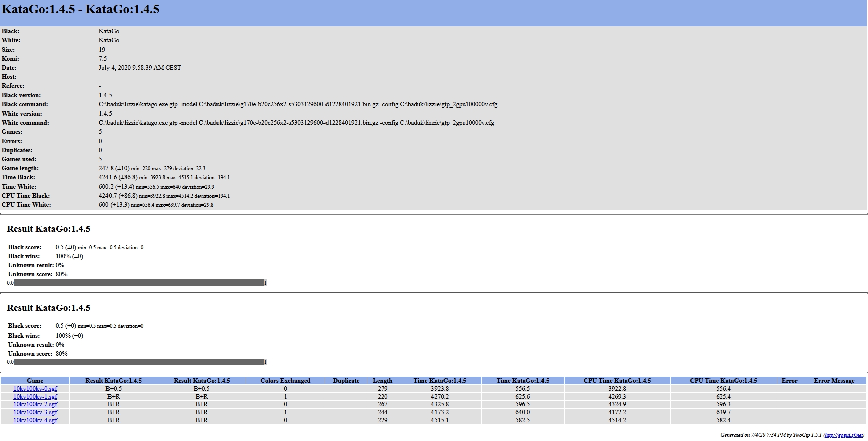Open the 10kv100kv-0.sgf game file link
Viewport: 868px width, 441px height.
(35, 389)
